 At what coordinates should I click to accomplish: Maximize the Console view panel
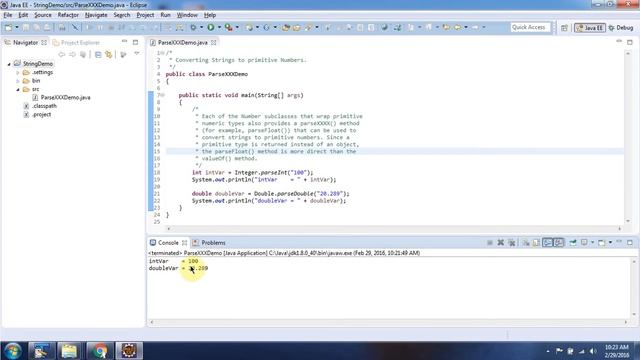point(630,242)
